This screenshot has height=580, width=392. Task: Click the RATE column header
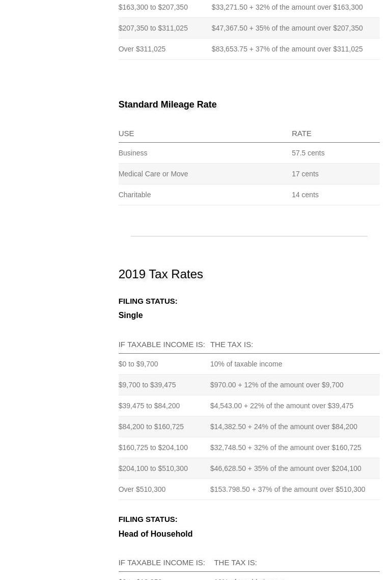[x=301, y=134]
